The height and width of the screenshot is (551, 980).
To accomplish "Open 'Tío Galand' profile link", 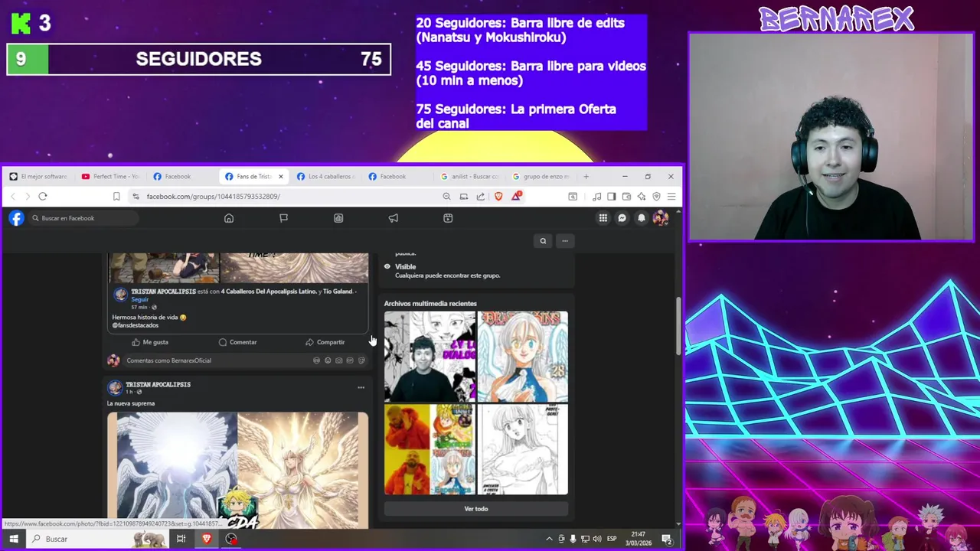I will [x=338, y=292].
